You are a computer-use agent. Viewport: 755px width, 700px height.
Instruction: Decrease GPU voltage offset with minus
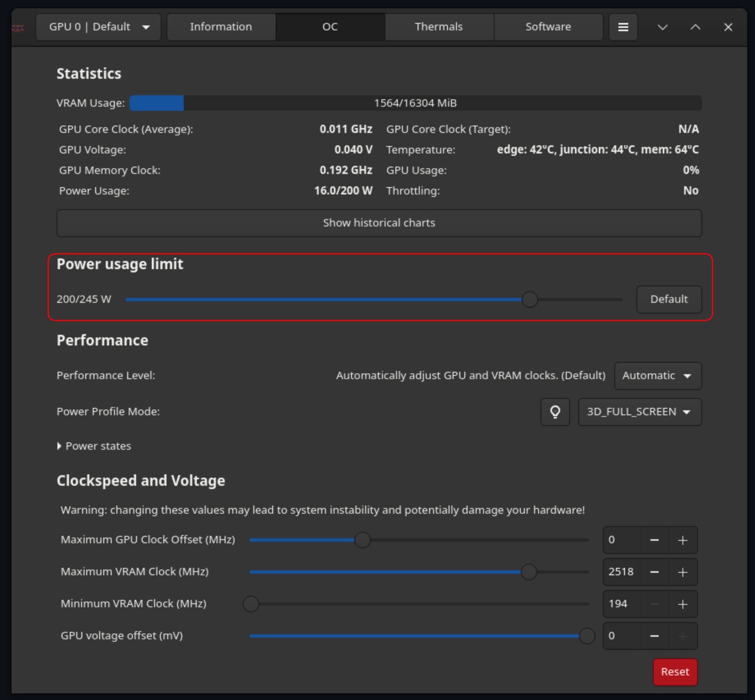click(x=655, y=636)
